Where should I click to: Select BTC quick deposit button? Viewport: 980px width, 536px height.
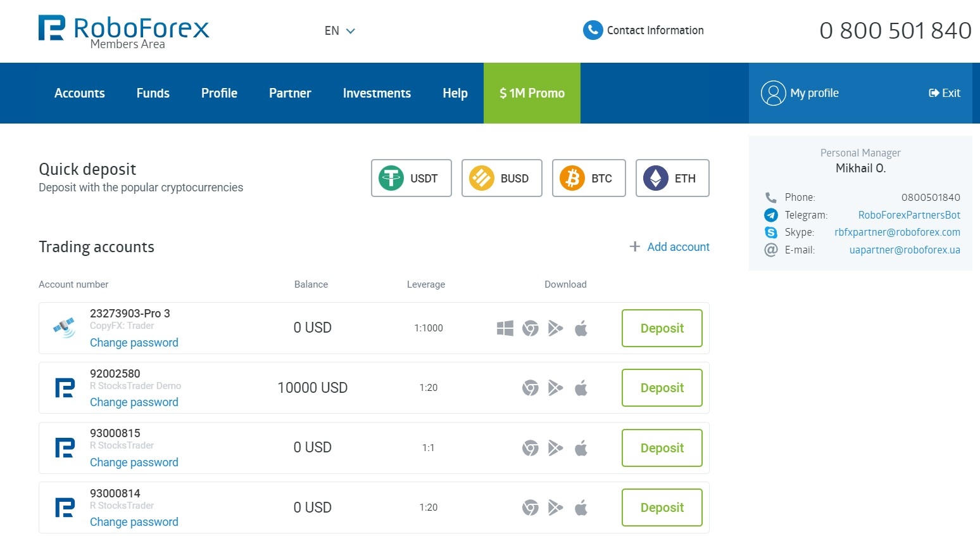pyautogui.click(x=589, y=178)
